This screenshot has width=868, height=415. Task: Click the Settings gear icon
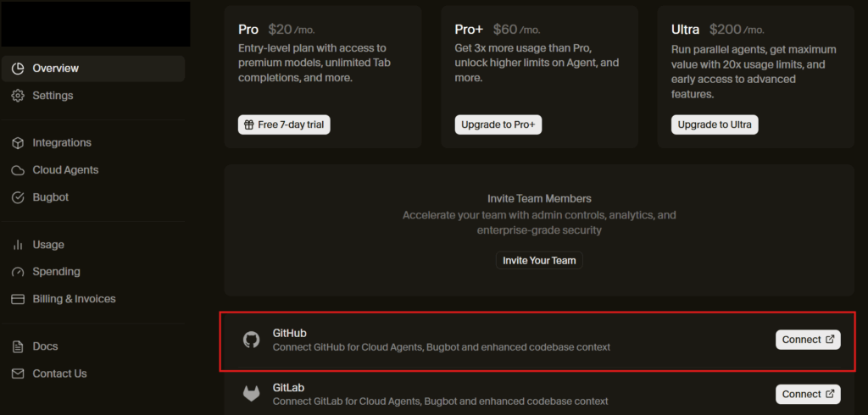coord(18,96)
